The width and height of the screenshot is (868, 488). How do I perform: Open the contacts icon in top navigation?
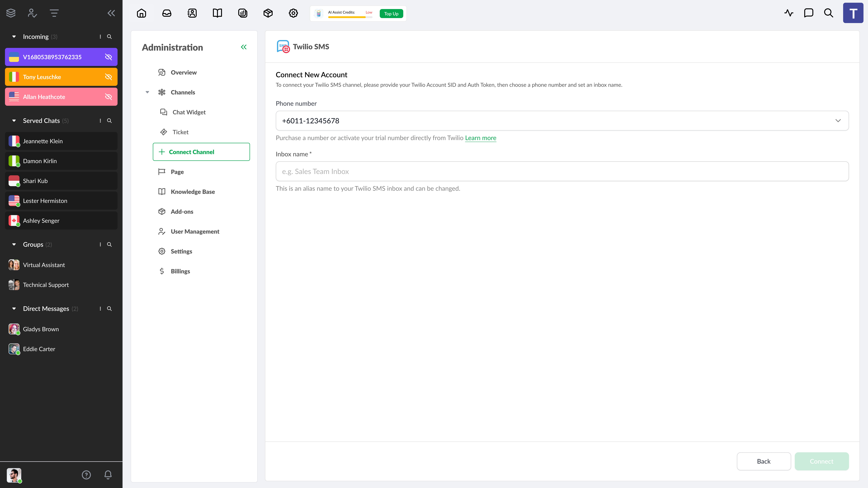tap(192, 13)
